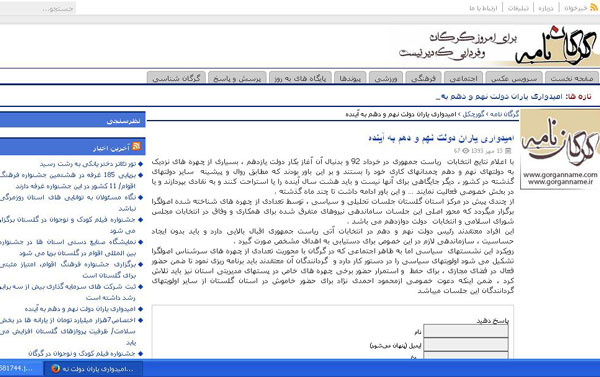
Task: Open sidebar link امیدواری یاران دولت نهم
Action: [80, 308]
